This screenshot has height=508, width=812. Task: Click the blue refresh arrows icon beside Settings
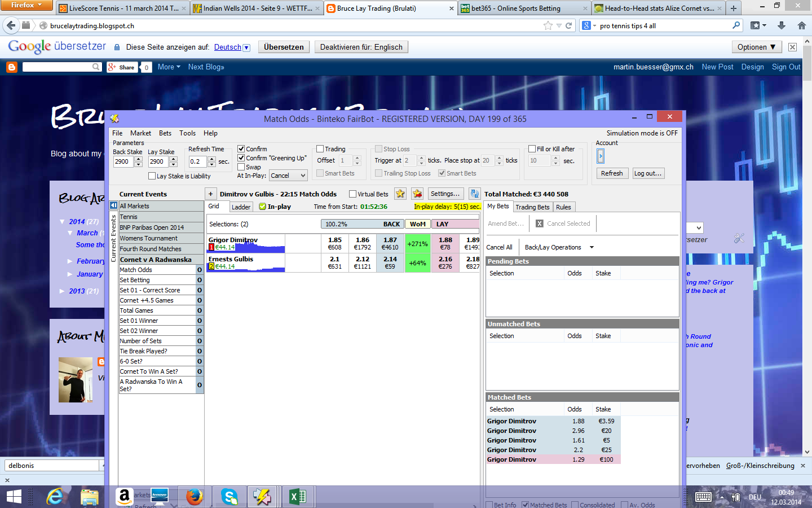[474, 194]
